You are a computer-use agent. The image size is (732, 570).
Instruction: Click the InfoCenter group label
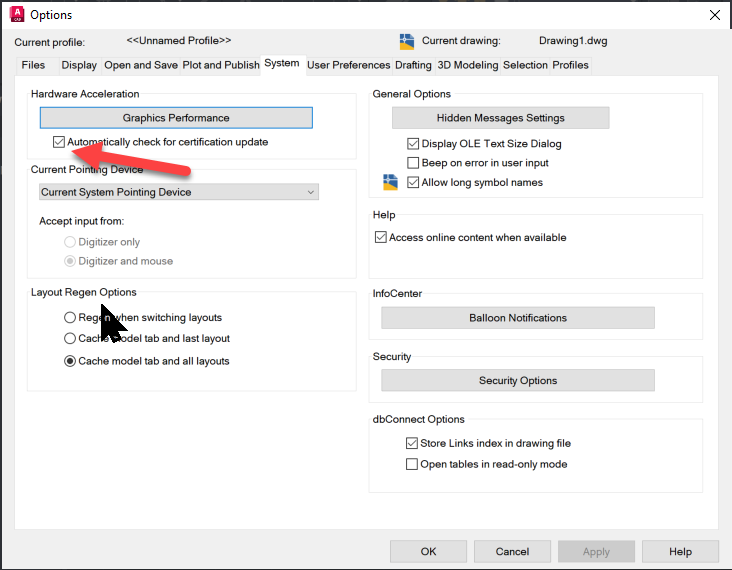397,294
